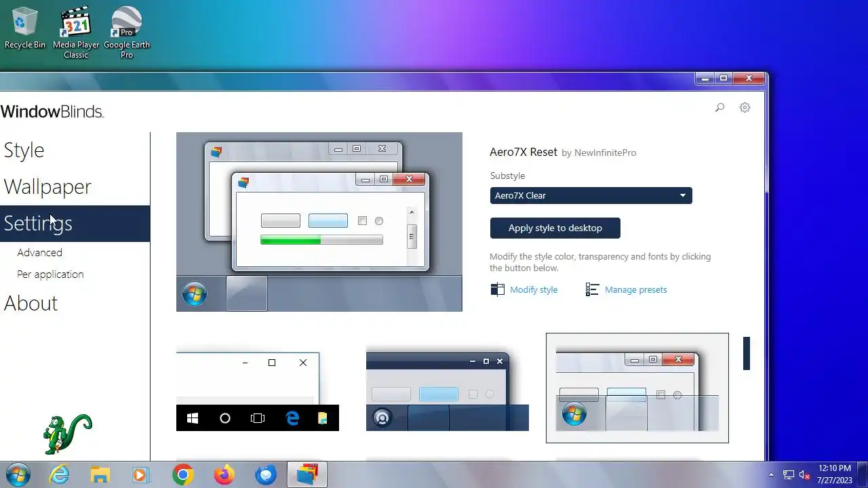Click the WindowBlinds logo title

52,112
